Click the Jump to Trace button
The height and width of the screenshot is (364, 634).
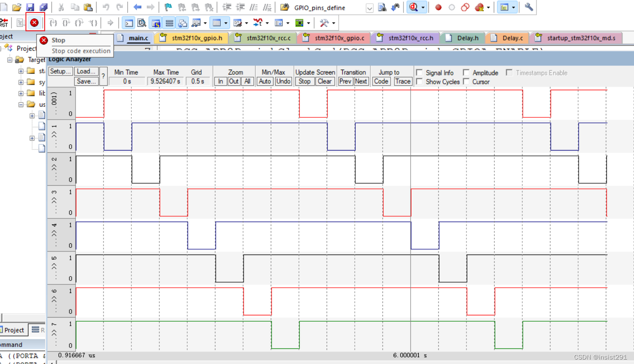click(403, 81)
